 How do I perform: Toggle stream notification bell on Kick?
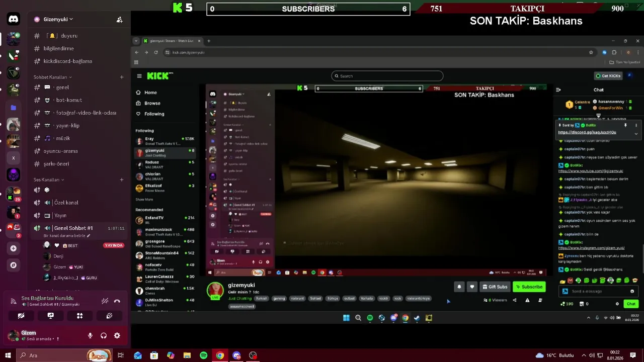point(459,287)
